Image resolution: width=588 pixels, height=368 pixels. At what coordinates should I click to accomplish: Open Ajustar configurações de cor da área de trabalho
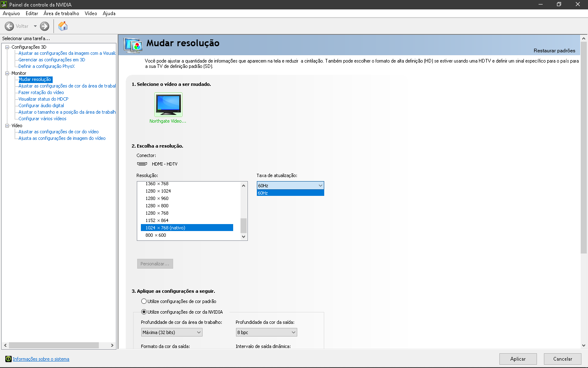click(67, 86)
